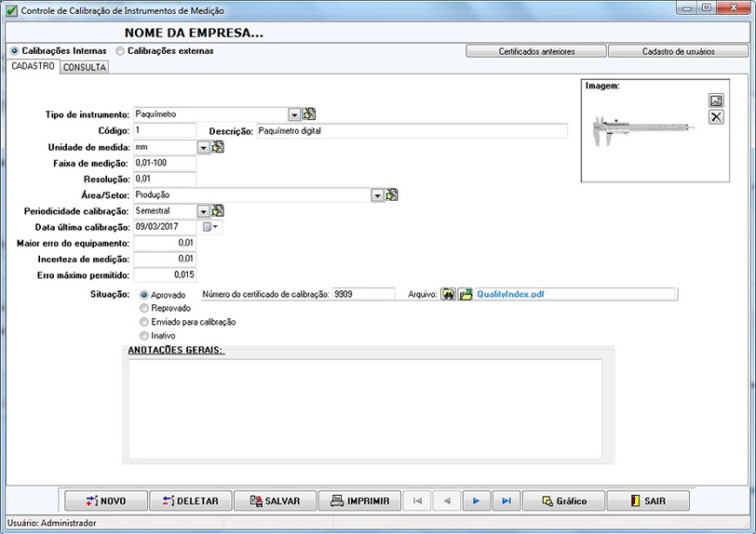Screen dimensions: 756x534
Task: Click the binoculars icon next to Arquivo
Action: pyautogui.click(x=448, y=294)
